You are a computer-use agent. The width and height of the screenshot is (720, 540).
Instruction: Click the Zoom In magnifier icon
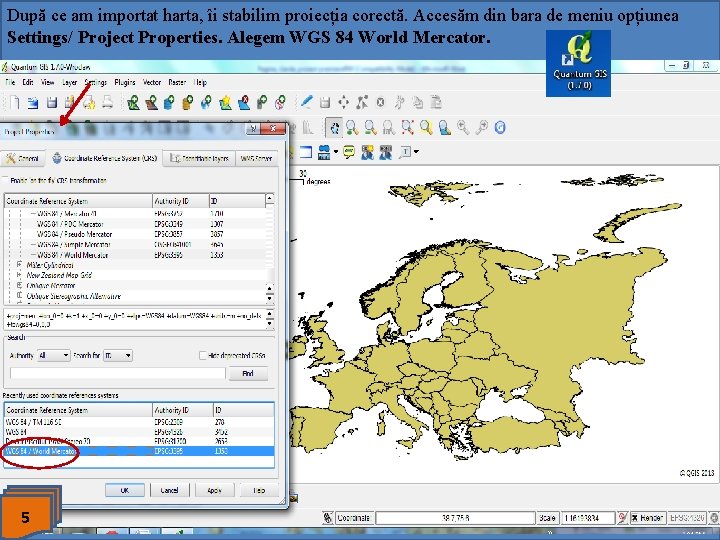(352, 128)
